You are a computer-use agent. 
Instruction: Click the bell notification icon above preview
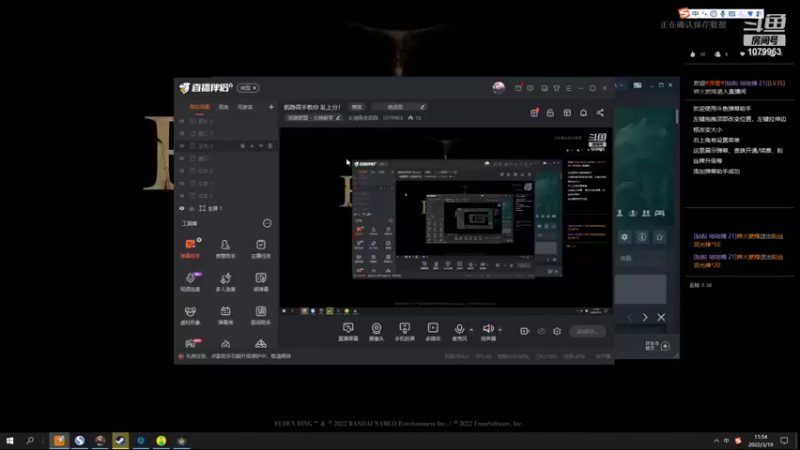pos(583,113)
